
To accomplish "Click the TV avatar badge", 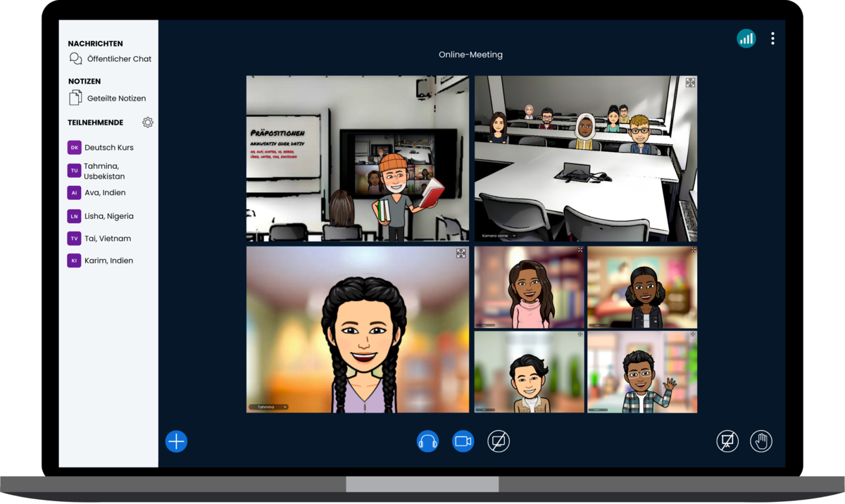I will tap(74, 239).
